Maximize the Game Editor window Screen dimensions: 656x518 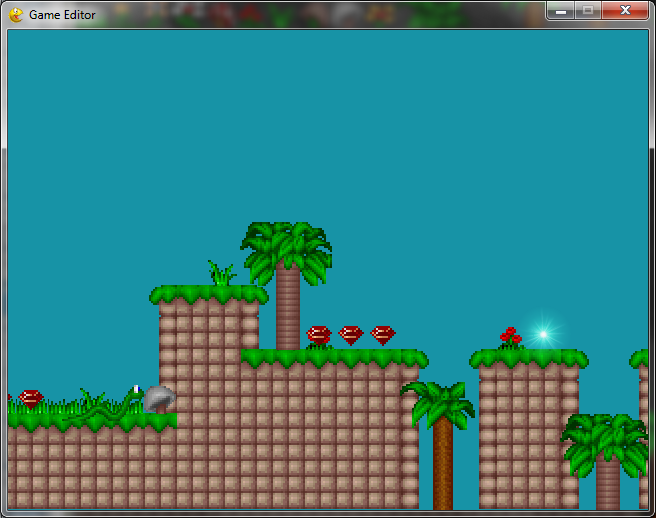tap(588, 10)
